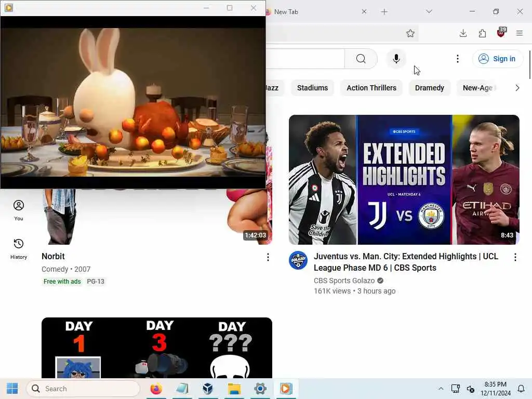
Task: Click the 8:43 duration badge
Action: (507, 235)
